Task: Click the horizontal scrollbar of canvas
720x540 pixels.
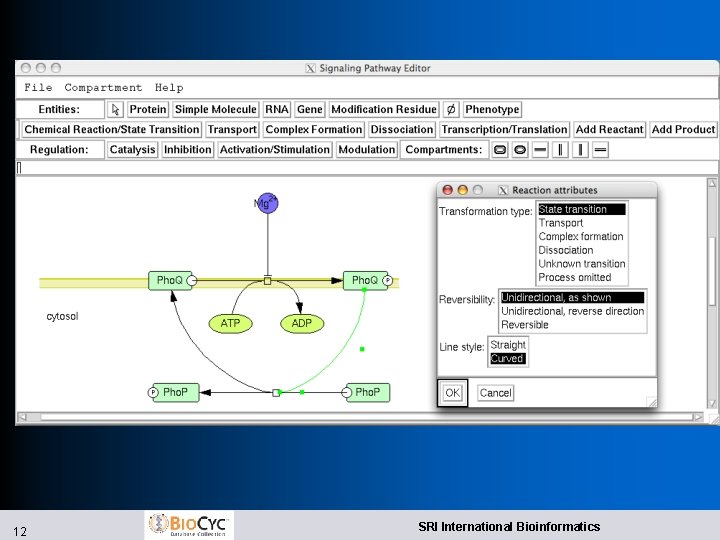Action: pos(360,417)
